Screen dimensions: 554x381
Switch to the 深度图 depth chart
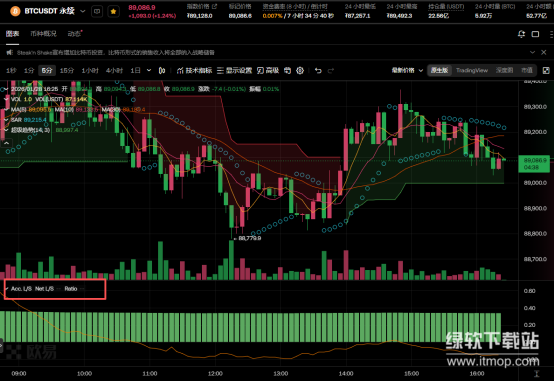coord(504,70)
